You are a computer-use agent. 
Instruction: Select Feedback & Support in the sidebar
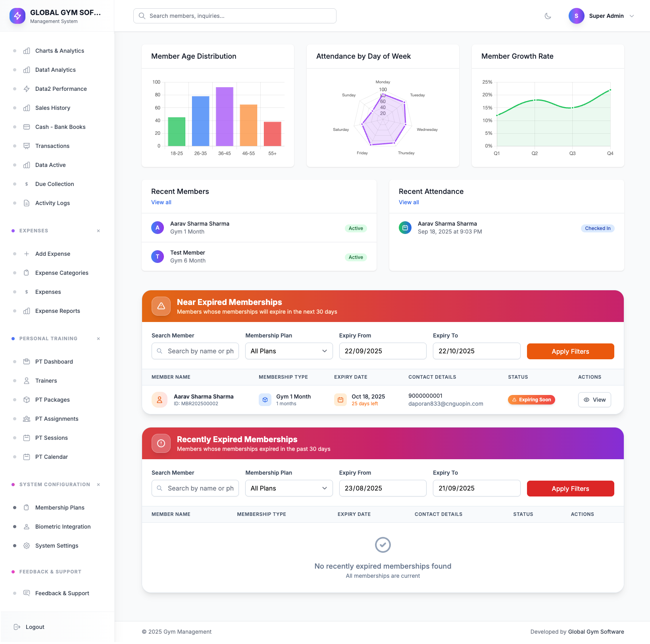(x=62, y=593)
